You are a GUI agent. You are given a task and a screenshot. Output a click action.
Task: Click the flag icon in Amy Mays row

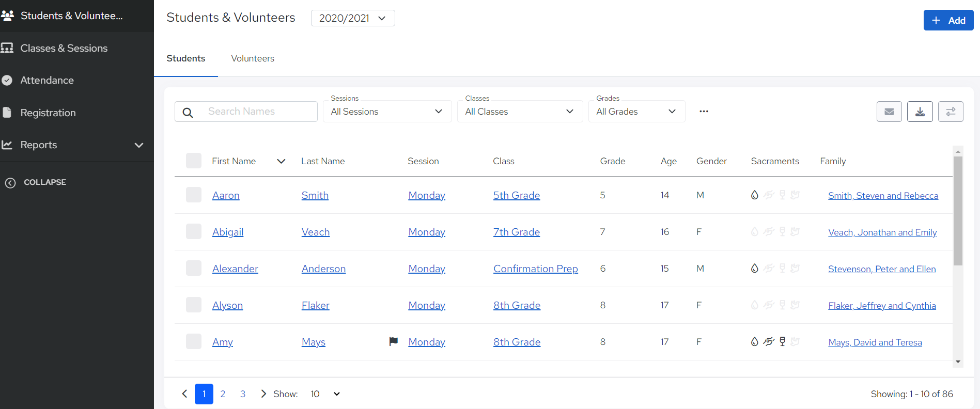pos(394,341)
